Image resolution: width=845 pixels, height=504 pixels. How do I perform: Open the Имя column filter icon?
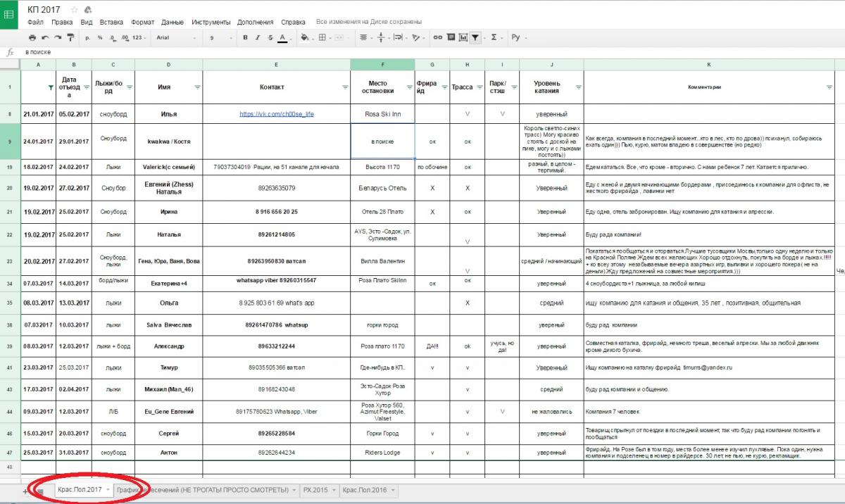197,87
